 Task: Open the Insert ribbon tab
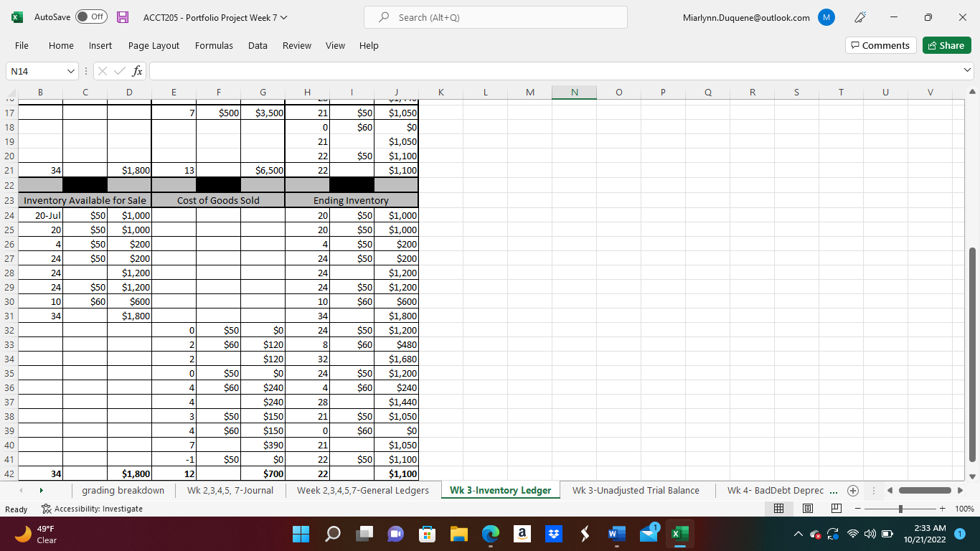point(100,45)
